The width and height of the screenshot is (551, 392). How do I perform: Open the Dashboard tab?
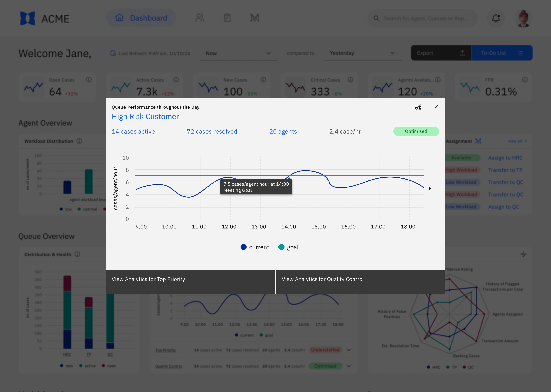point(141,18)
